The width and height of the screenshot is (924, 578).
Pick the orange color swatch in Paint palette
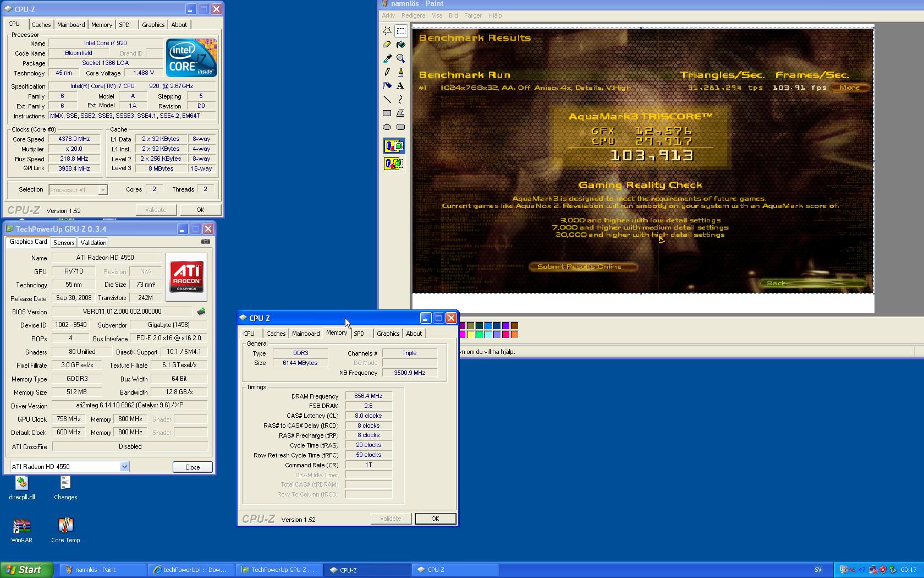point(515,334)
